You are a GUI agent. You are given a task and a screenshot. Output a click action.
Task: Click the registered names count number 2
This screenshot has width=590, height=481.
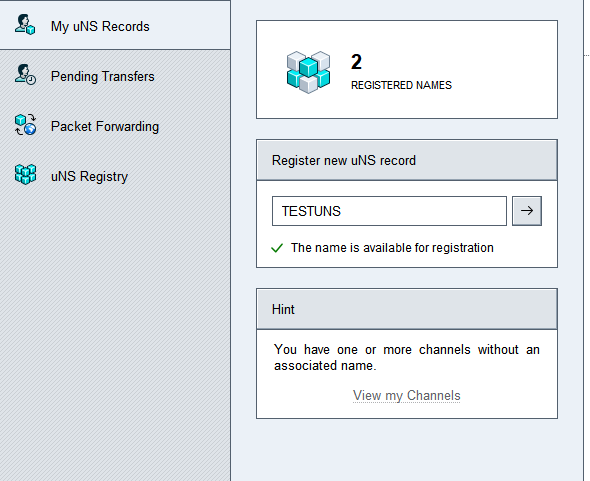click(356, 62)
